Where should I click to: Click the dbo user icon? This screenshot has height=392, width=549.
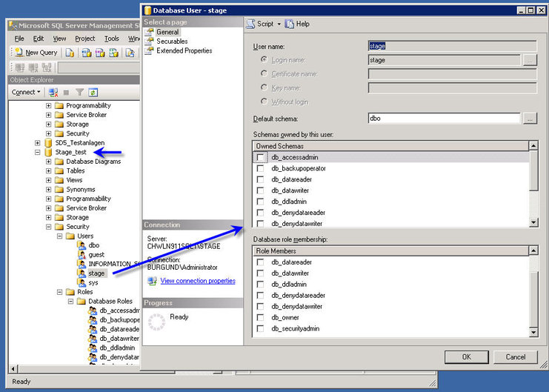tap(81, 245)
